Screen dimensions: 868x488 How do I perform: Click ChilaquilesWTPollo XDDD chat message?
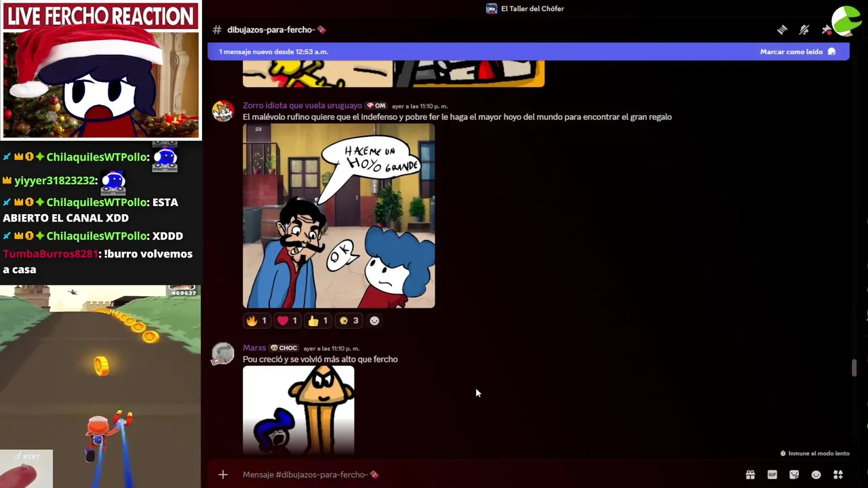coord(93,236)
